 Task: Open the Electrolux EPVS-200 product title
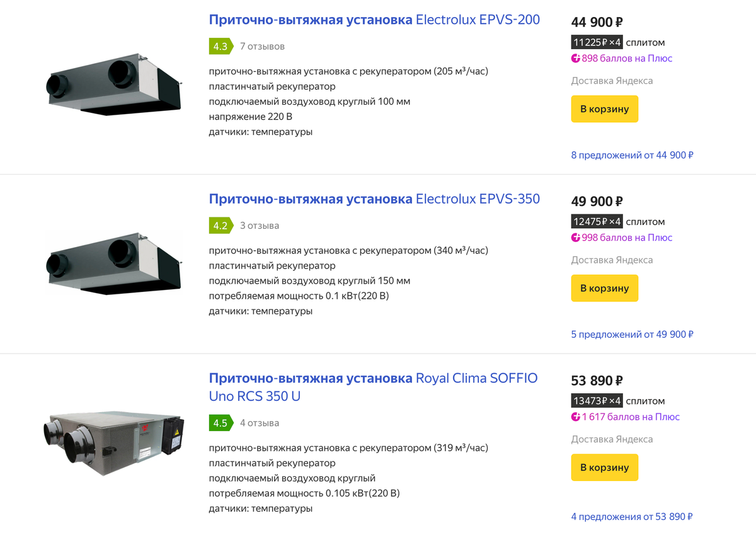pyautogui.click(x=374, y=20)
